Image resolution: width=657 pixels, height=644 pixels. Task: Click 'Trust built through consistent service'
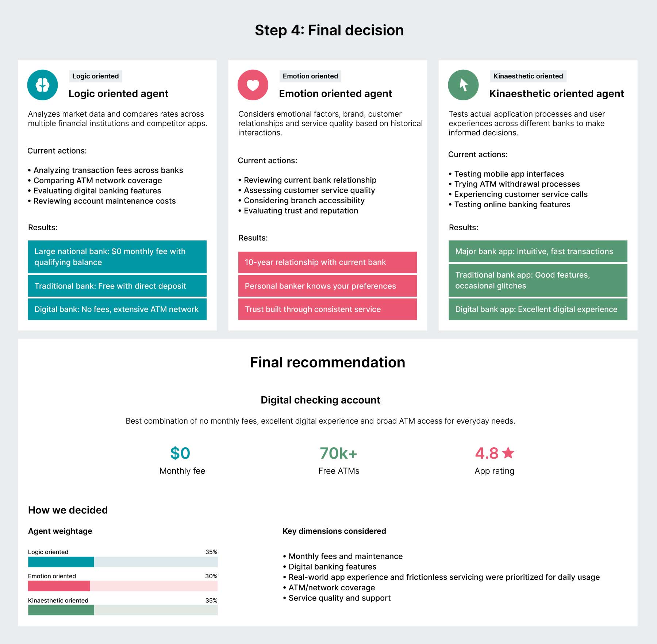click(x=327, y=309)
